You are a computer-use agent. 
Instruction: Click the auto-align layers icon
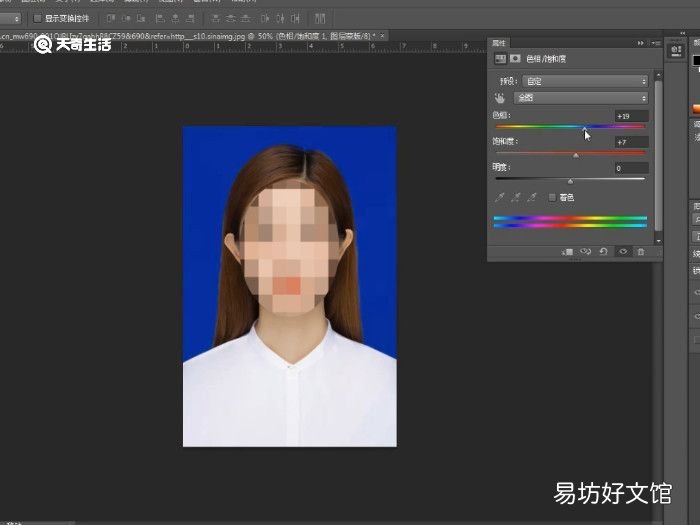tap(320, 18)
